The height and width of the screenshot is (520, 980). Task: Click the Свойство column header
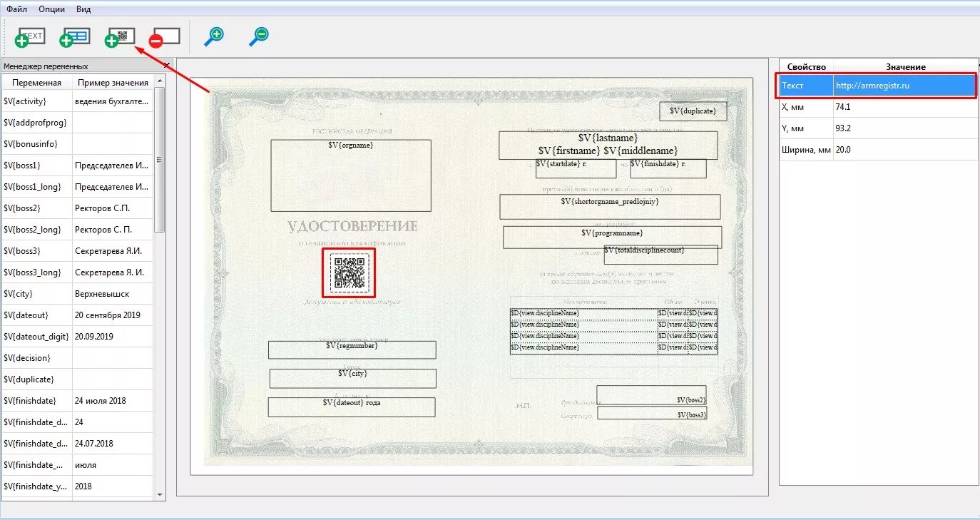(806, 66)
